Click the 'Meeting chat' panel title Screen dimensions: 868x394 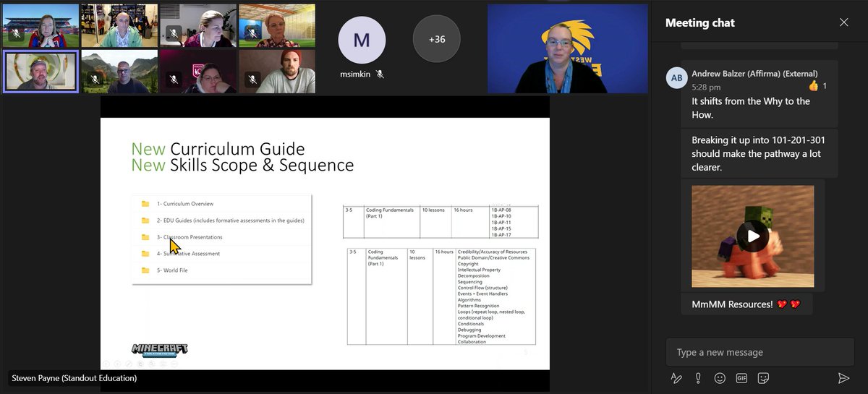point(700,22)
